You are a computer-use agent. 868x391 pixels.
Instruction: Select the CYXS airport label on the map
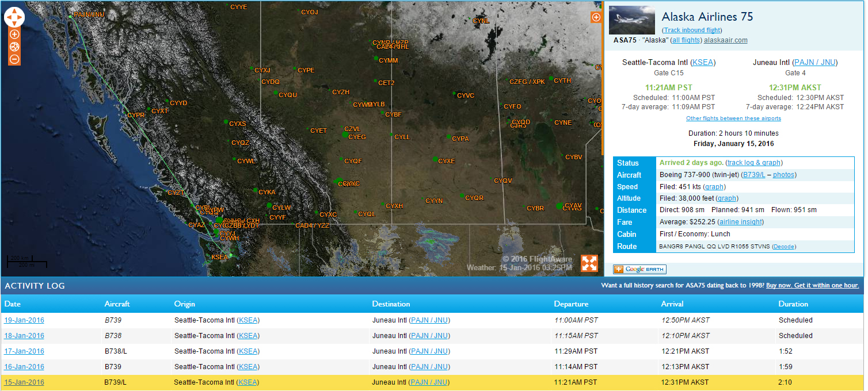click(x=238, y=124)
